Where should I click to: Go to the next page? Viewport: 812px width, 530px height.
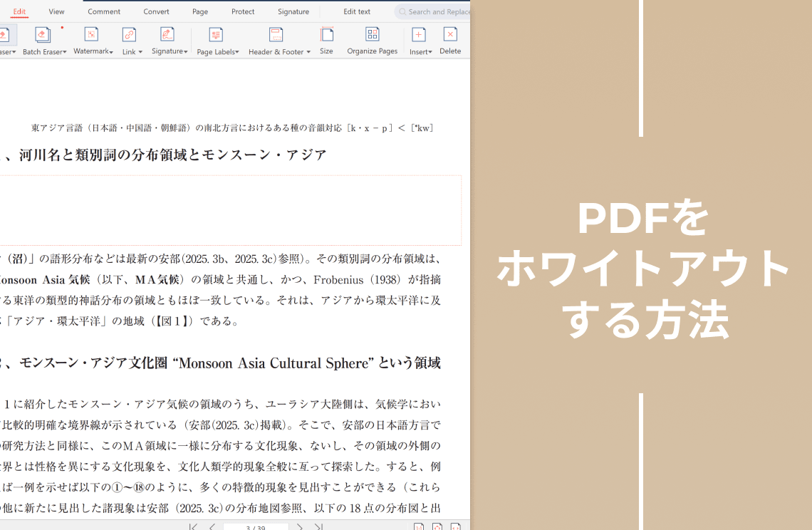tap(300, 526)
